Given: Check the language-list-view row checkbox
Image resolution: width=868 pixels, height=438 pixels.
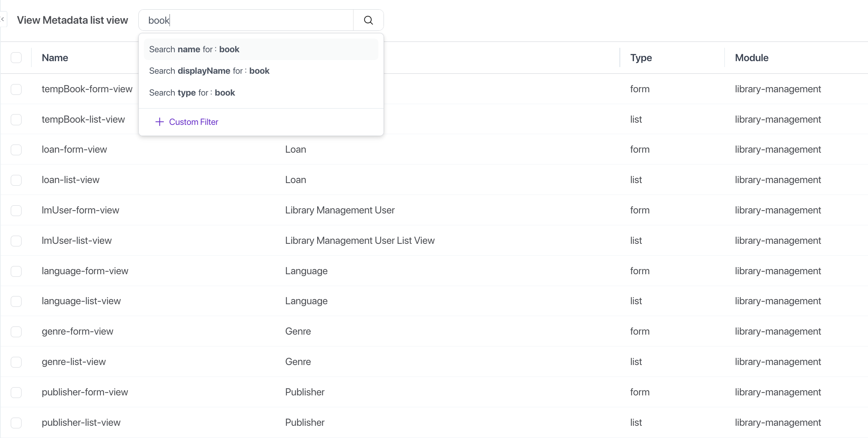Looking at the screenshot, I should (x=16, y=301).
